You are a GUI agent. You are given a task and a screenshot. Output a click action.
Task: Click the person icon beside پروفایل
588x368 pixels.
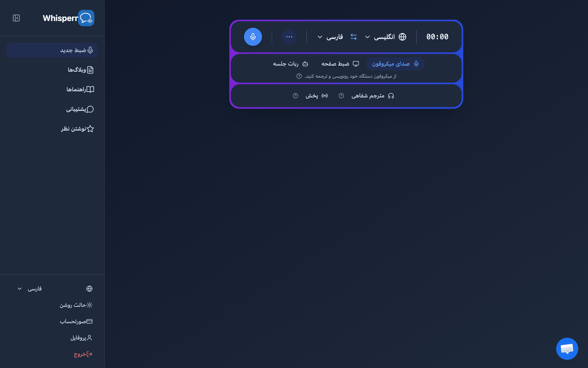click(89, 337)
